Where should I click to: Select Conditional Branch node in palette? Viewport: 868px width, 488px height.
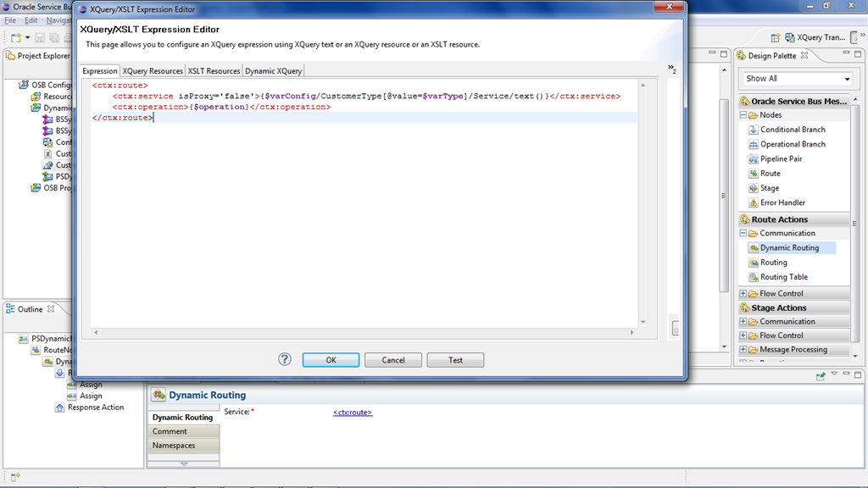click(x=792, y=130)
